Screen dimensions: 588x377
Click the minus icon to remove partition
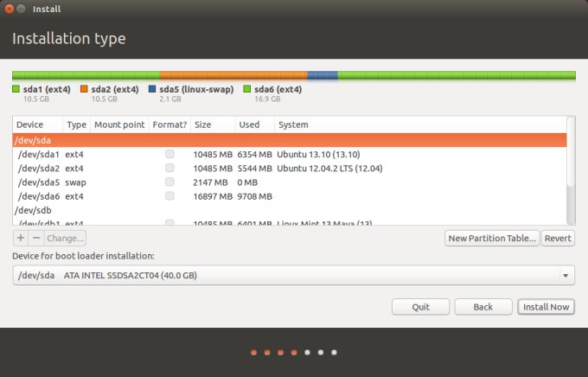click(x=35, y=238)
